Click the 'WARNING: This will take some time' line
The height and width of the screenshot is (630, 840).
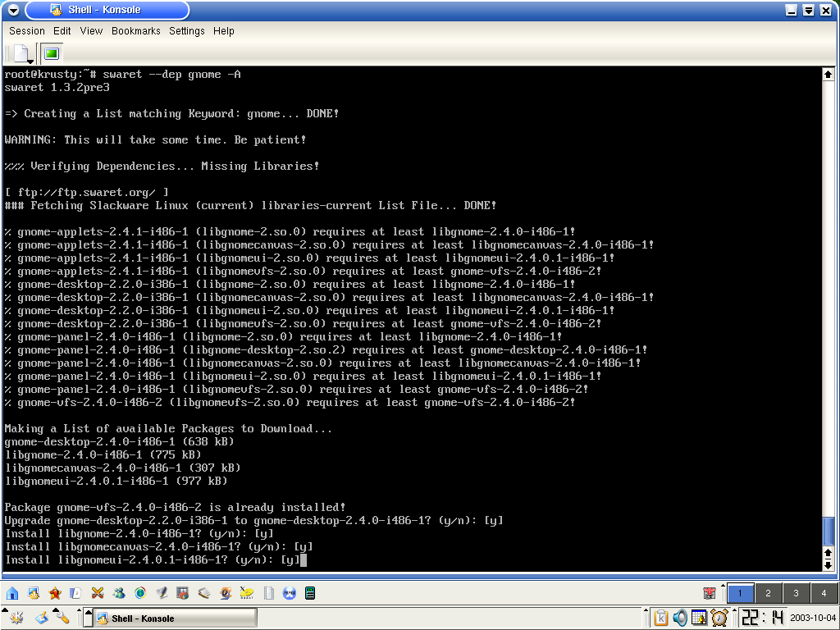pos(155,139)
